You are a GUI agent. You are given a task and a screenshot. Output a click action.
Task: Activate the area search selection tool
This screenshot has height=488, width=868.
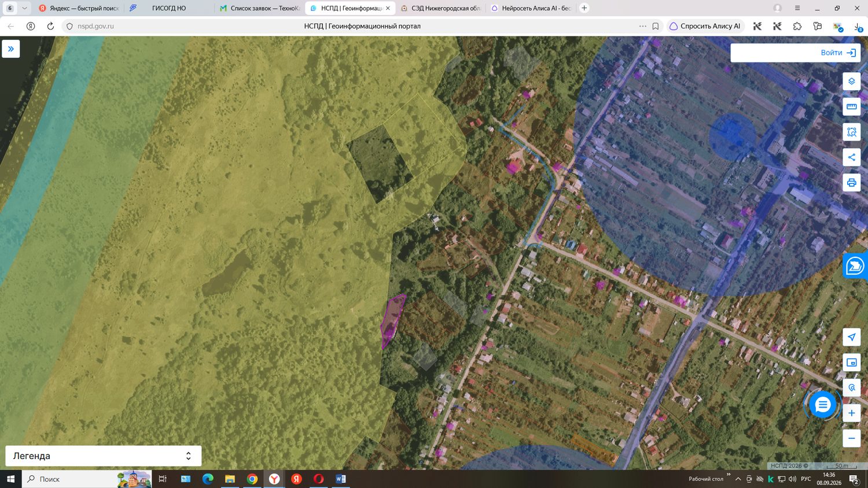tap(851, 132)
